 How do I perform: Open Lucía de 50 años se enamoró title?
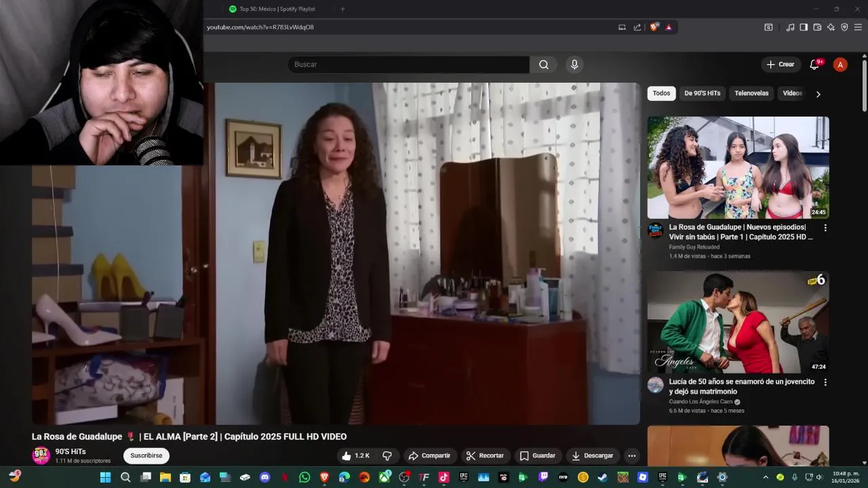tap(742, 386)
